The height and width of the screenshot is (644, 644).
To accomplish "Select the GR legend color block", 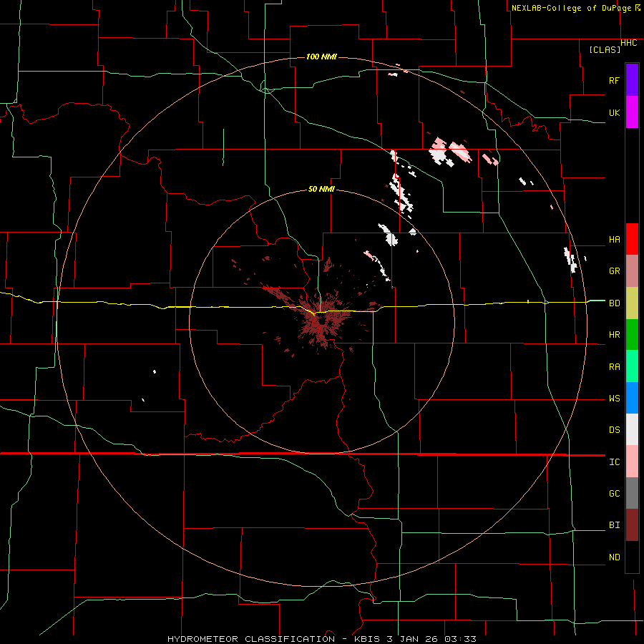I will pyautogui.click(x=632, y=271).
